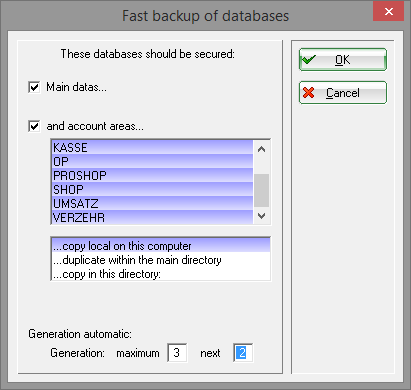Select SHOP account area row
Screen dimensions: 411x390
tap(153, 189)
